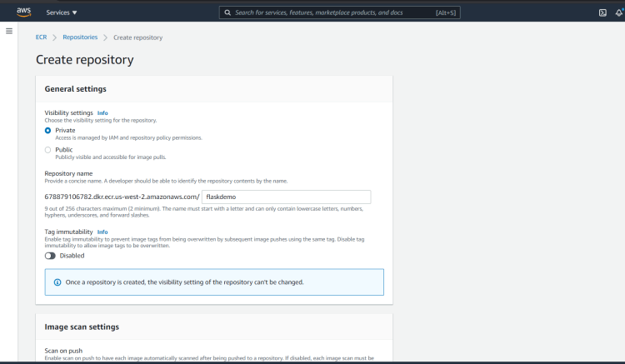The width and height of the screenshot is (625, 364).
Task: Select the Private visibility radio button
Action: tap(47, 131)
